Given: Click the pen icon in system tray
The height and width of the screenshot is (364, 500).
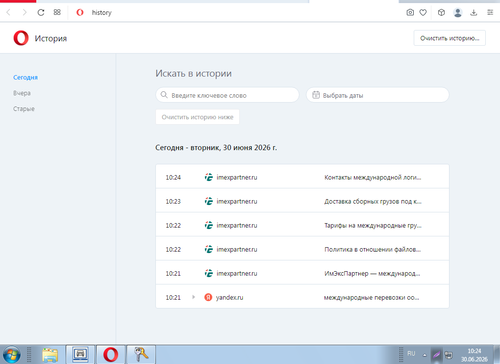Looking at the screenshot, I should (436, 354).
